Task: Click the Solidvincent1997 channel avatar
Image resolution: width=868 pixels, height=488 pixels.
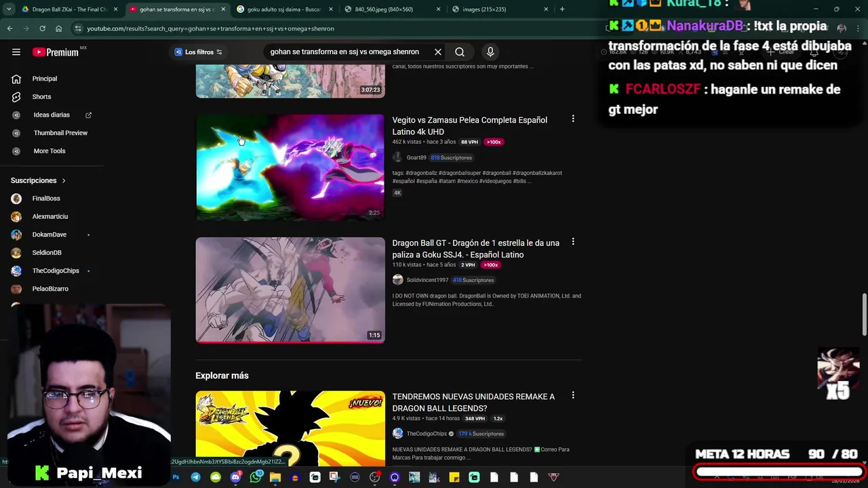Action: tap(397, 280)
